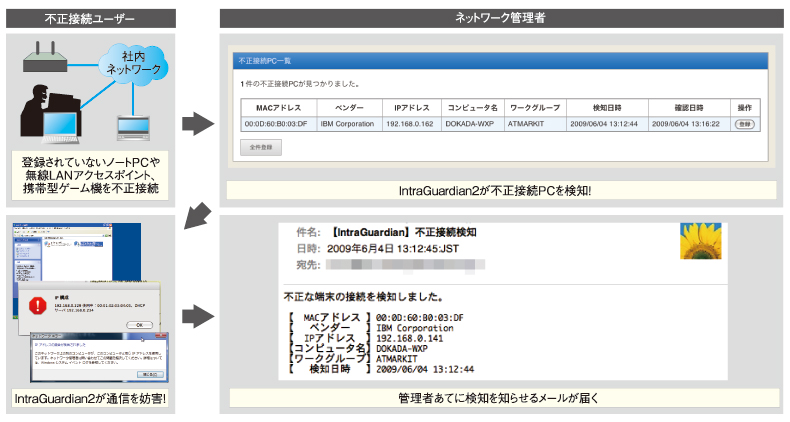Close the network error dialog window
The image size is (790, 422).
point(162,335)
